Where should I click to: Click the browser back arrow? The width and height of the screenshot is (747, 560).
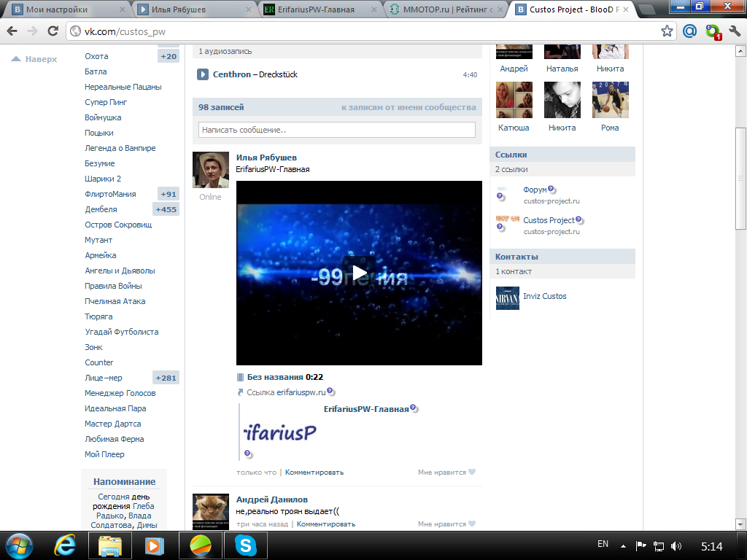(x=12, y=31)
